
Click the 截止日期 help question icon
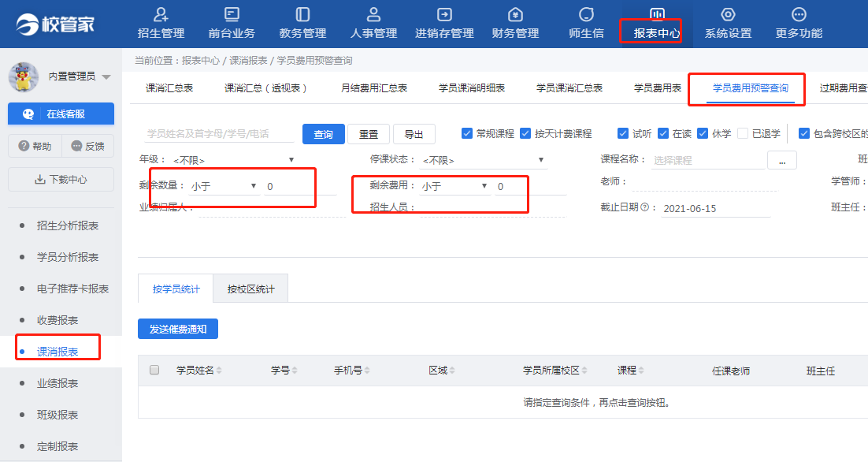click(644, 207)
